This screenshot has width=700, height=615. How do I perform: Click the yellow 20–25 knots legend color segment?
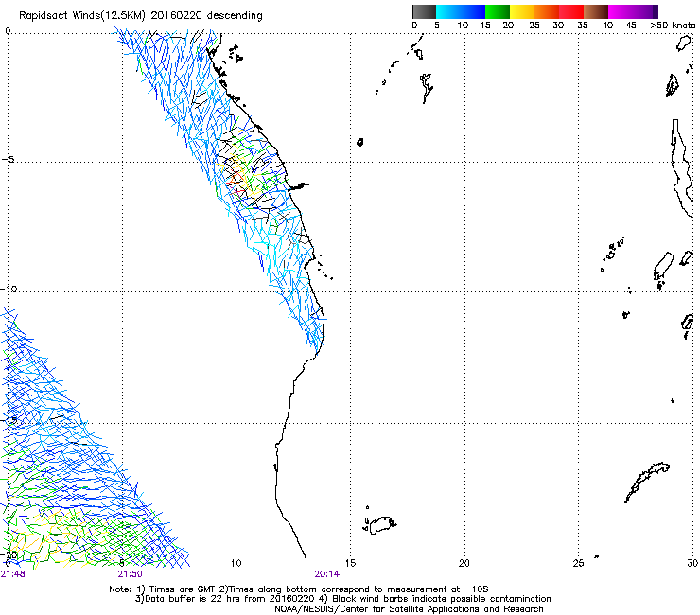pos(522,11)
